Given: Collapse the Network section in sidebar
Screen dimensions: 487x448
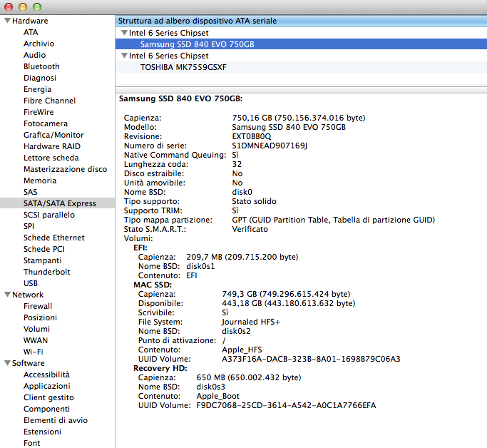Looking at the screenshot, I should (7, 295).
